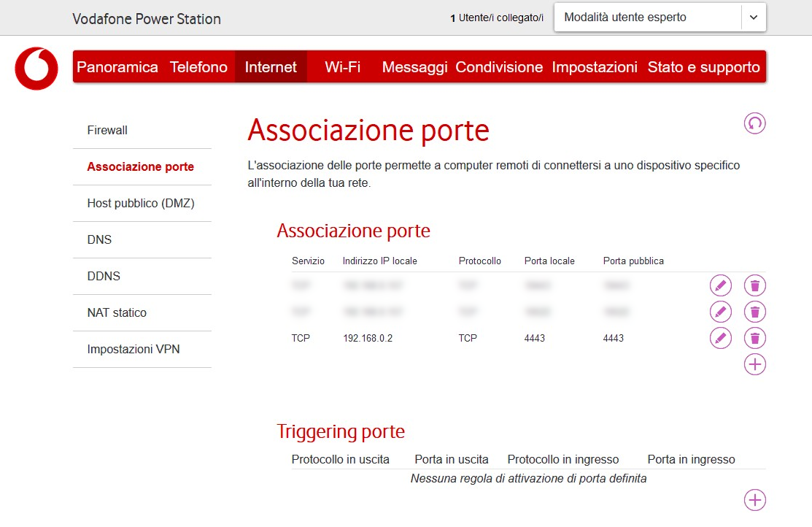The width and height of the screenshot is (812, 527).
Task: Expand Modalità utente esperto selector
Action: pyautogui.click(x=754, y=17)
